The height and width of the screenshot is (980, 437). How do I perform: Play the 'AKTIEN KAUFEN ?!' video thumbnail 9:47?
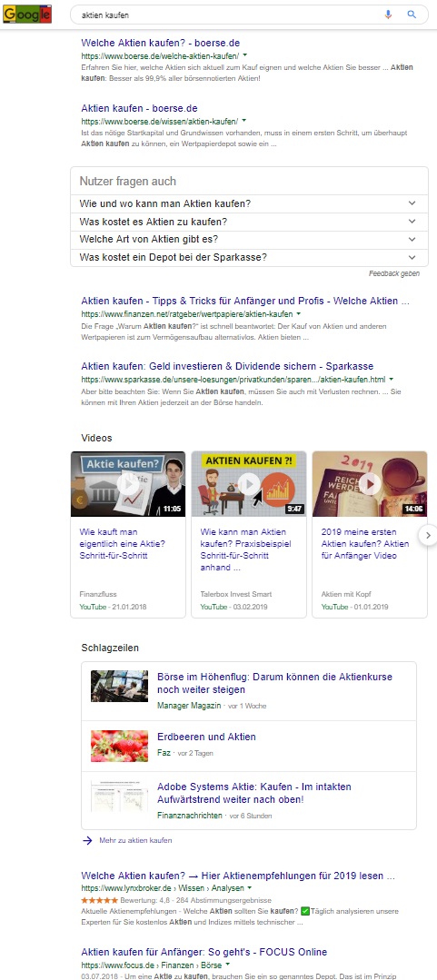(x=249, y=484)
